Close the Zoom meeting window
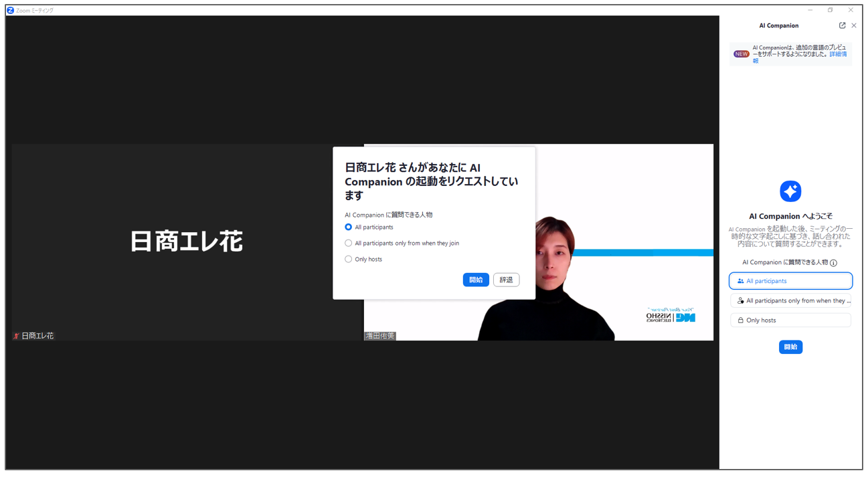The width and height of the screenshot is (868, 477). [x=851, y=10]
